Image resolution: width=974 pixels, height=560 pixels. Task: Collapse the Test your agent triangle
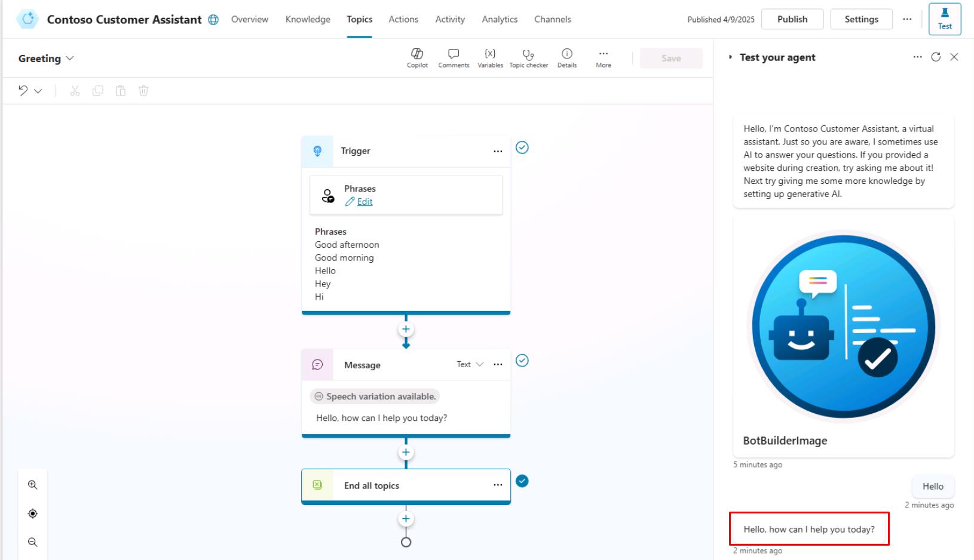click(x=730, y=57)
